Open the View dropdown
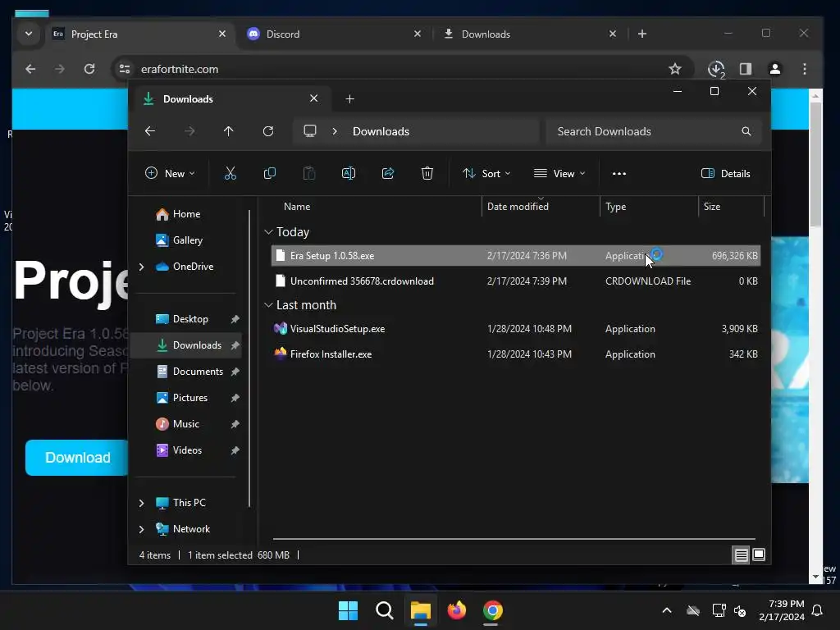The height and width of the screenshot is (630, 840). [x=559, y=174]
